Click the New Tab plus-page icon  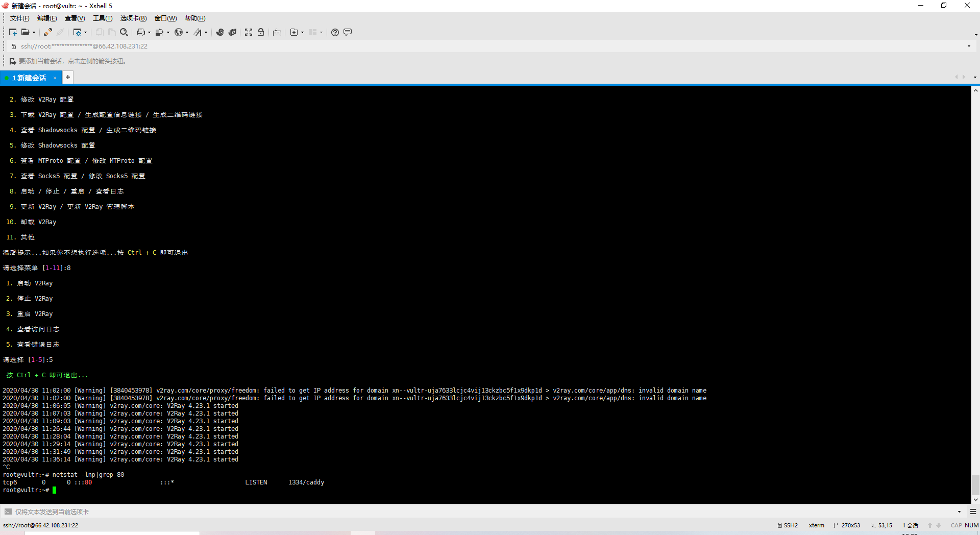coord(294,32)
